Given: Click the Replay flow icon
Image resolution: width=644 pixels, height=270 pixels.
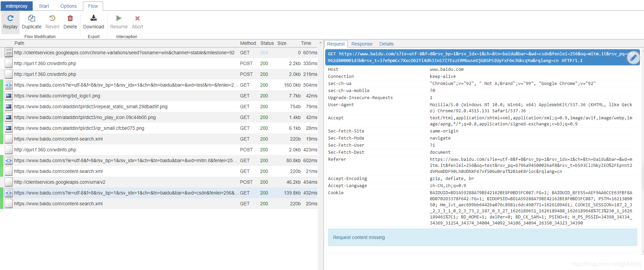Looking at the screenshot, I should coord(10,18).
